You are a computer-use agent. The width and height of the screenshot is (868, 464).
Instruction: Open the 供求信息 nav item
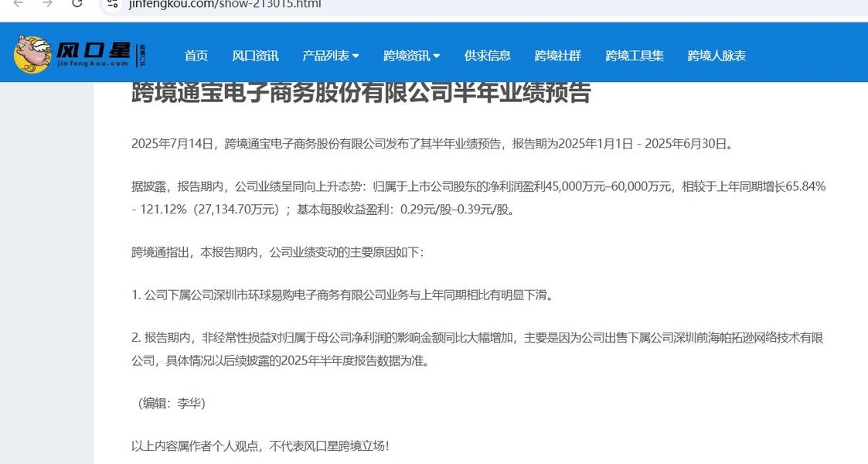(x=487, y=56)
